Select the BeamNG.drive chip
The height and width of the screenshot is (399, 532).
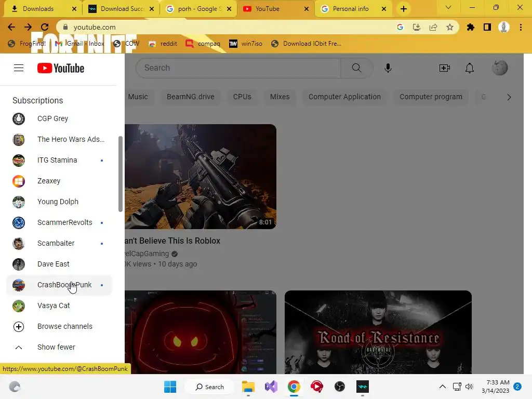click(x=190, y=97)
